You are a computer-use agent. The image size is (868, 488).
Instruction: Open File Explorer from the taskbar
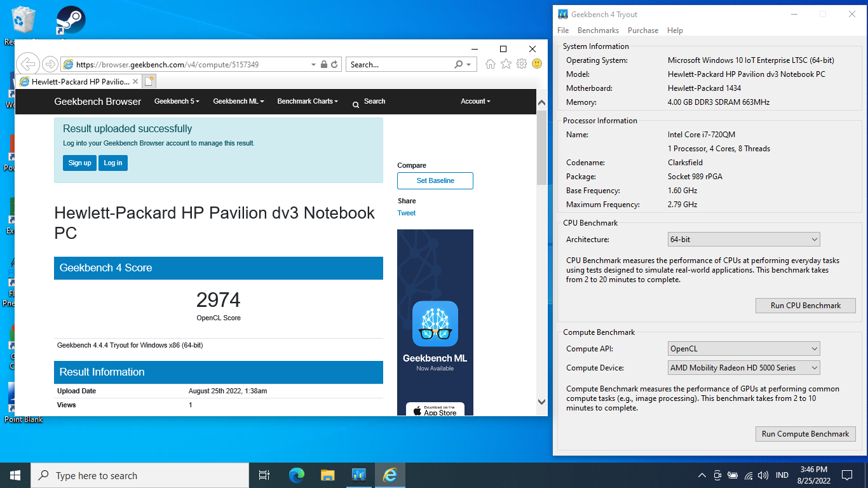pos(327,475)
